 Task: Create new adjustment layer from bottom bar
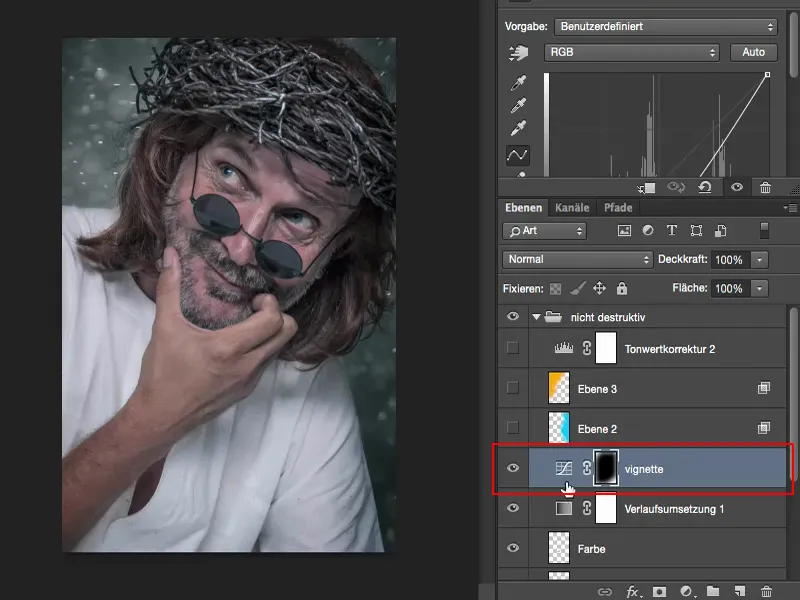[686, 591]
